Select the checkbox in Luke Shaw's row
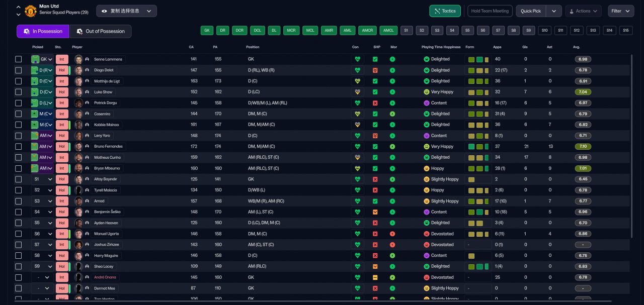 coord(19,92)
